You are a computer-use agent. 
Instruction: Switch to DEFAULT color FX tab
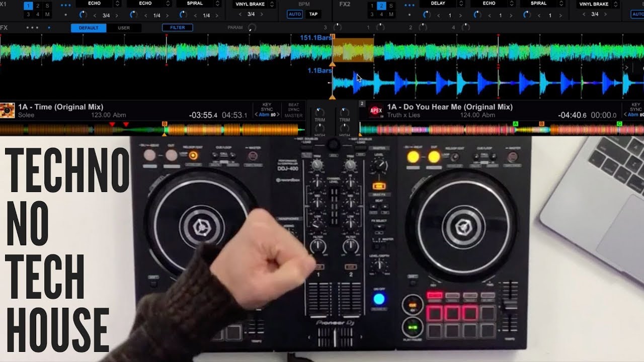click(x=88, y=28)
